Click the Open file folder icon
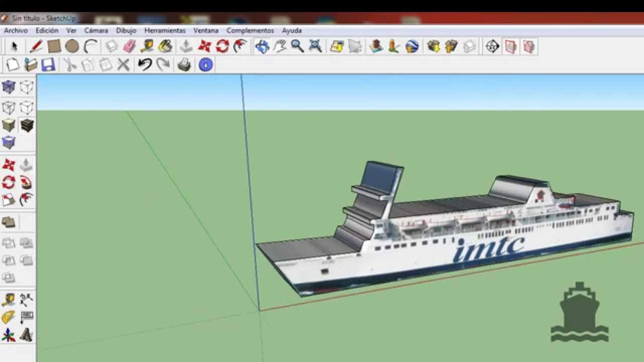Viewport: 644px width, 362px height. click(31, 64)
